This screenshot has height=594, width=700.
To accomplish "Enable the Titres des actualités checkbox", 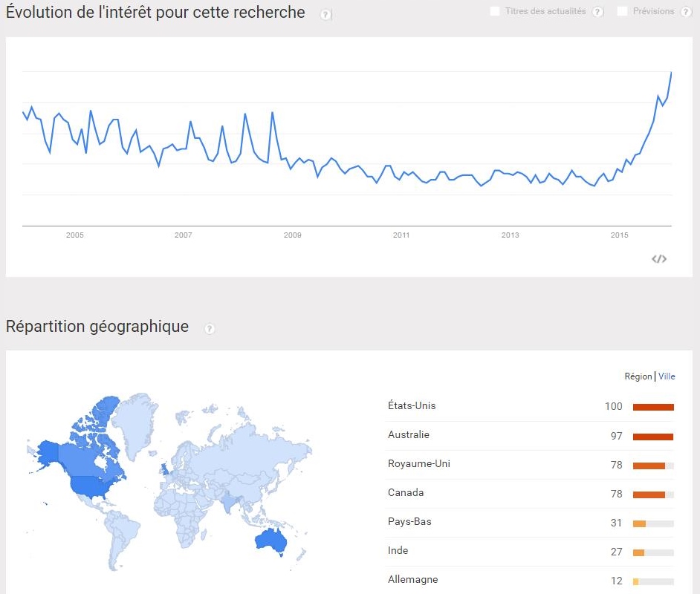I will click(495, 11).
